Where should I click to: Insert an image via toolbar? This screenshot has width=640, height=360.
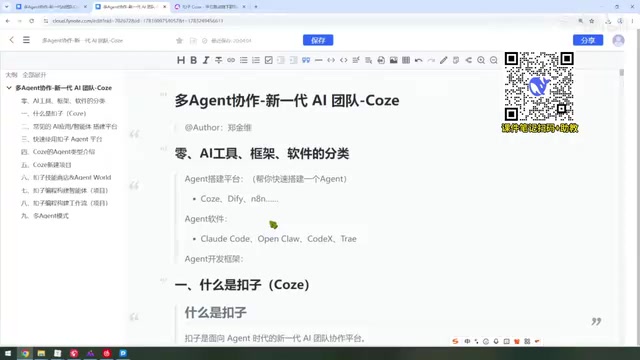click(x=393, y=60)
